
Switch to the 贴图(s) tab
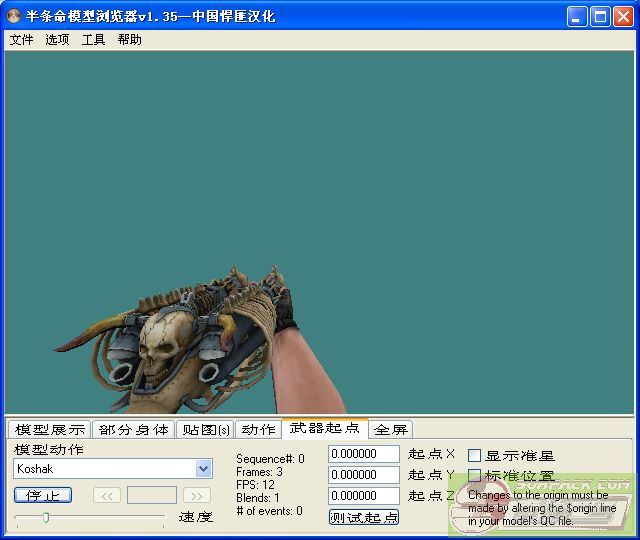[x=205, y=429]
